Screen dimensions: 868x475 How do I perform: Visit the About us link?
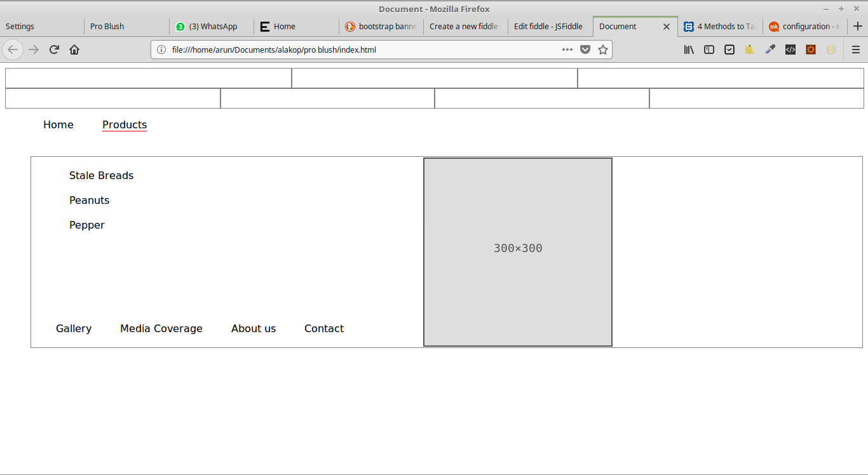coord(254,328)
